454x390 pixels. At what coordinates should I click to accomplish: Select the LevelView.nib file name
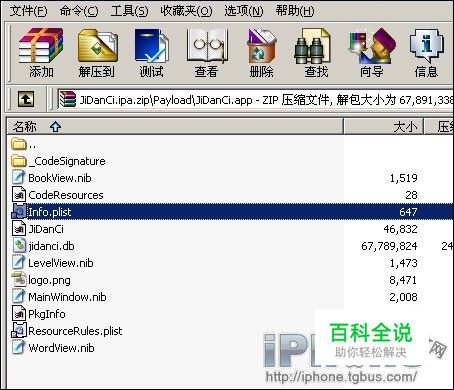pos(61,263)
